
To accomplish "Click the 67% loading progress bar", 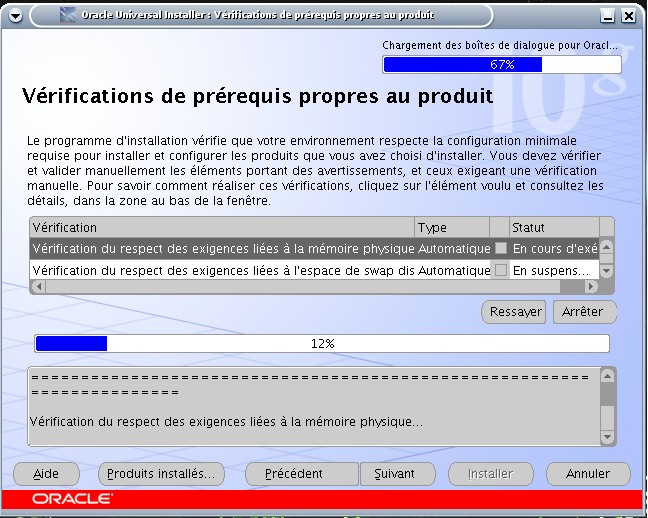I will [x=502, y=64].
